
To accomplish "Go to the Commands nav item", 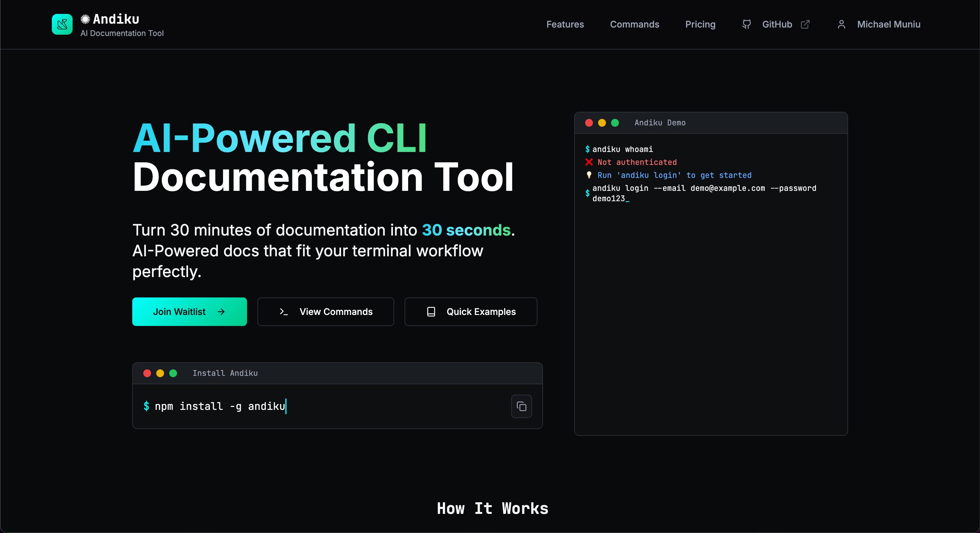I will 634,24.
